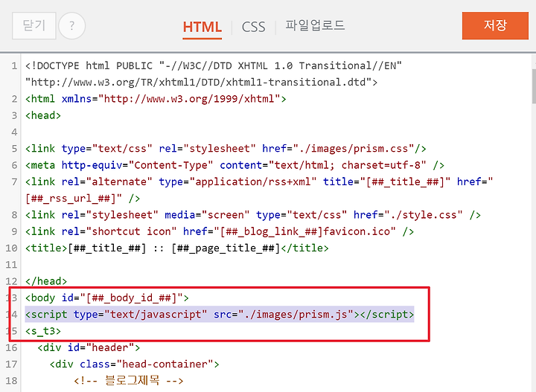The height and width of the screenshot is (392, 536).
Task: Click the html xmlns line
Action: click(x=156, y=99)
